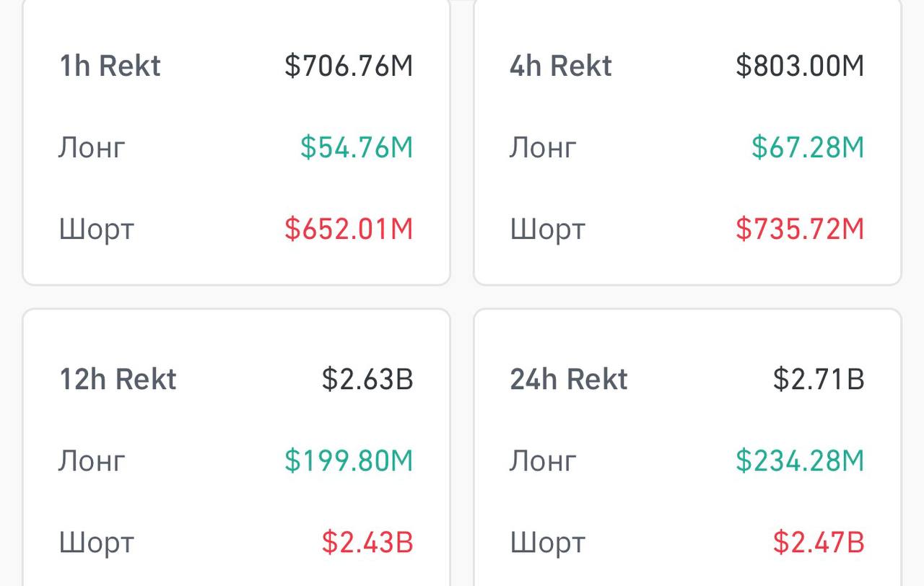Tap the 24h Лонг value $234.28M
Screen dimensions: 924x586
pos(800,460)
